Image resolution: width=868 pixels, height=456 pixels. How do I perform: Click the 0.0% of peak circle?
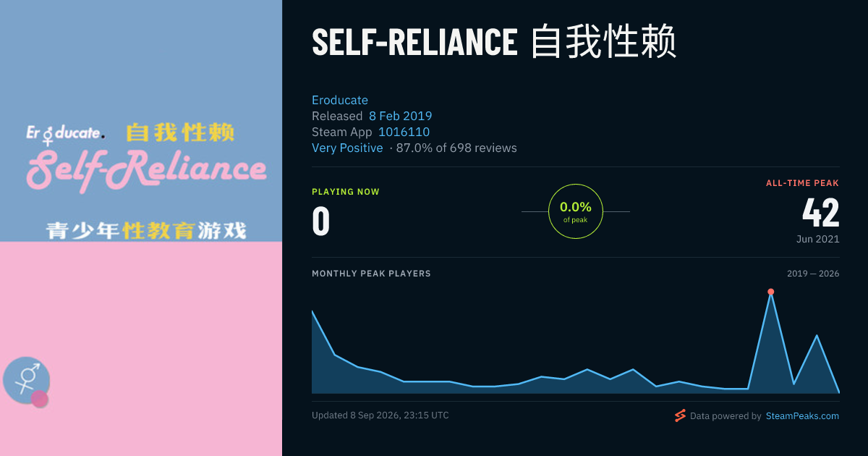point(576,211)
